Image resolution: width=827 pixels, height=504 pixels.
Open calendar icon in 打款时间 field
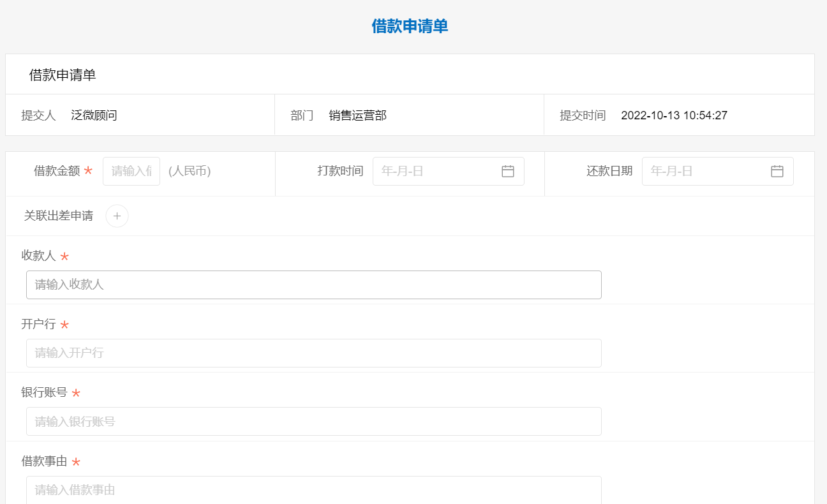pos(508,171)
